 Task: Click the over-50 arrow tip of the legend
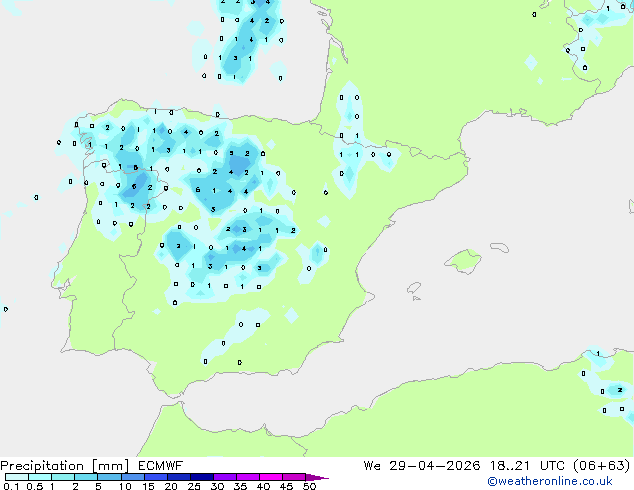click(317, 477)
